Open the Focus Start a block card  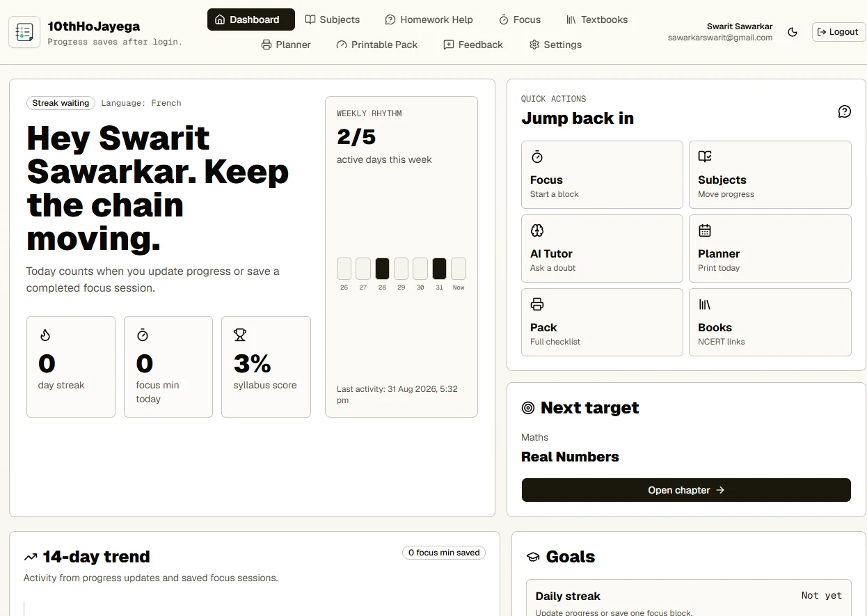click(x=602, y=175)
